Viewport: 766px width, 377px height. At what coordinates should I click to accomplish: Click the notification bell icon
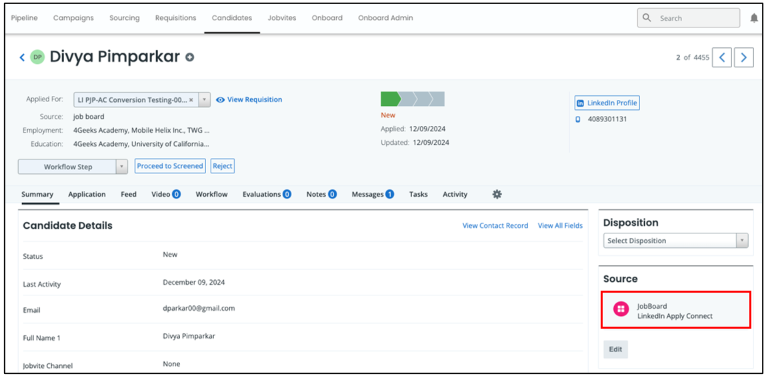[754, 18]
